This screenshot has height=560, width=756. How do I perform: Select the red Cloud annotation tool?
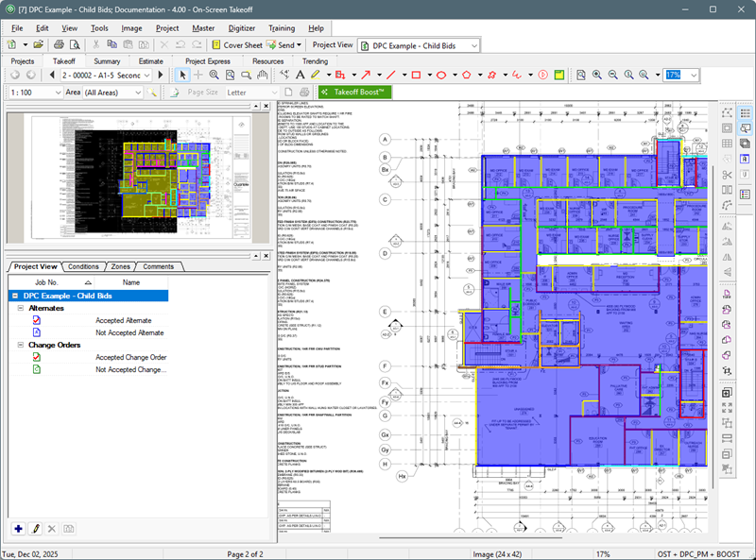coord(491,75)
